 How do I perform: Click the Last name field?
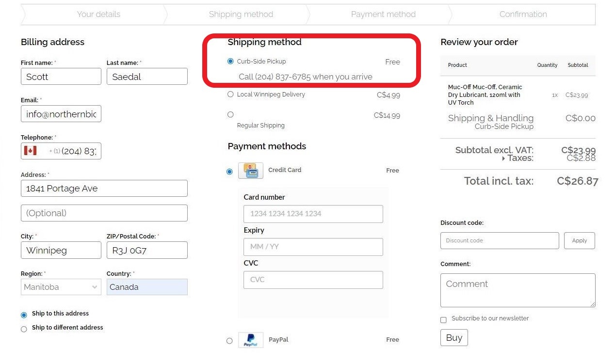click(x=147, y=77)
